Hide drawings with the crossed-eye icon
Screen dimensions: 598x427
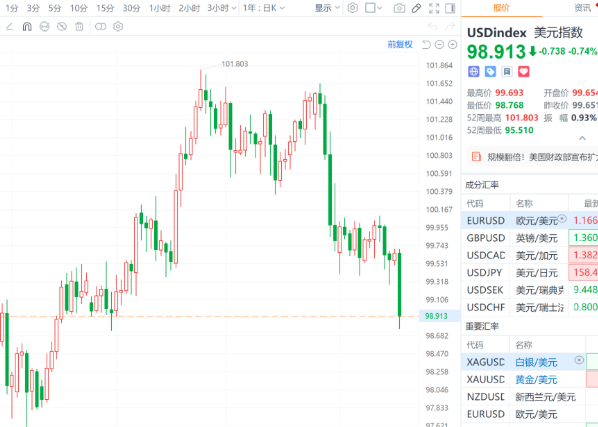[62, 27]
